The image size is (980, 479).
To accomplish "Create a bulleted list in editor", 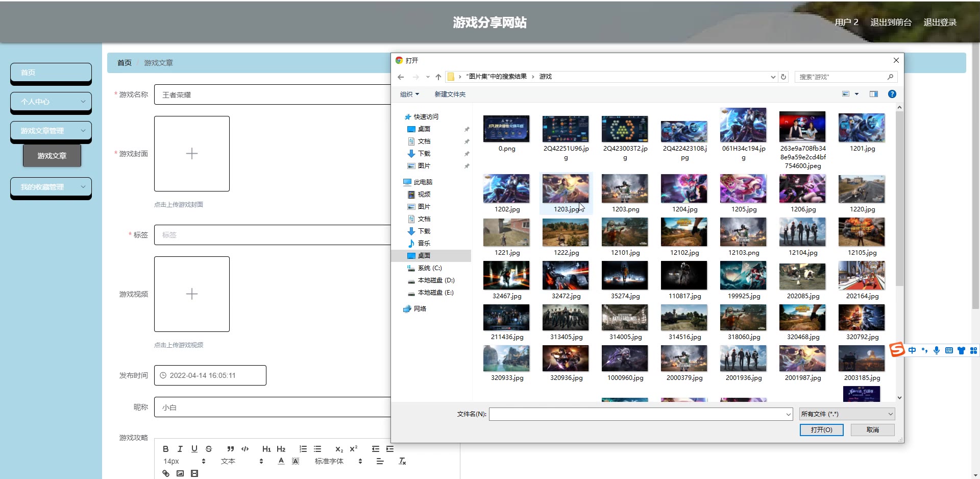I will click(x=317, y=449).
